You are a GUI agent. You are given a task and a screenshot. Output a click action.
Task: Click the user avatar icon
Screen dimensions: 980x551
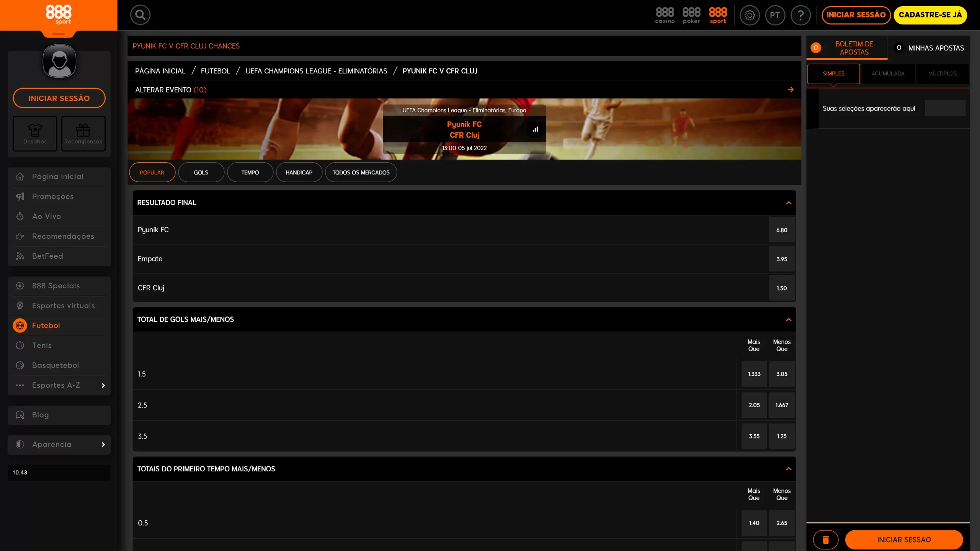point(59,61)
